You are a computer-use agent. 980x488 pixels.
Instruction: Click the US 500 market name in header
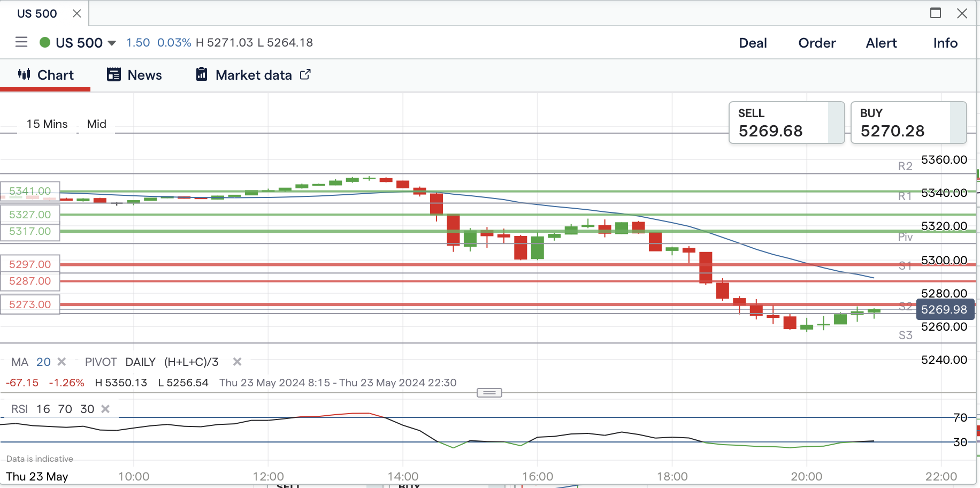click(79, 43)
